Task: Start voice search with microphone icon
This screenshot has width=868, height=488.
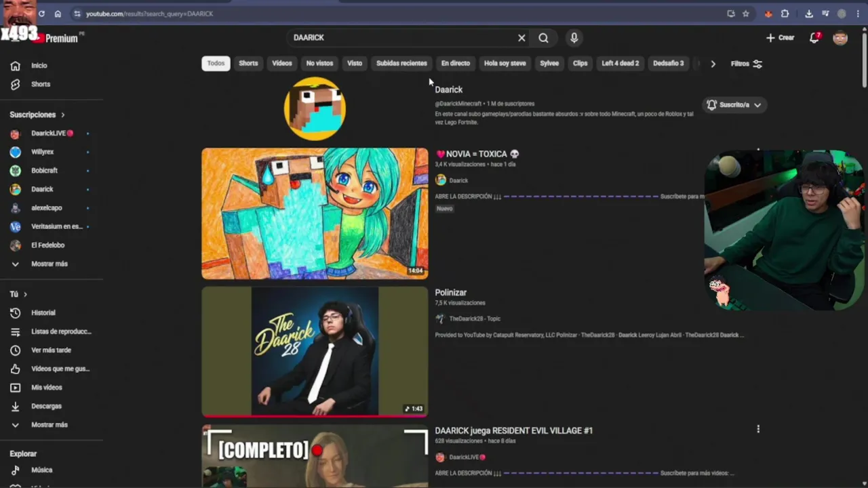Action: (x=574, y=38)
